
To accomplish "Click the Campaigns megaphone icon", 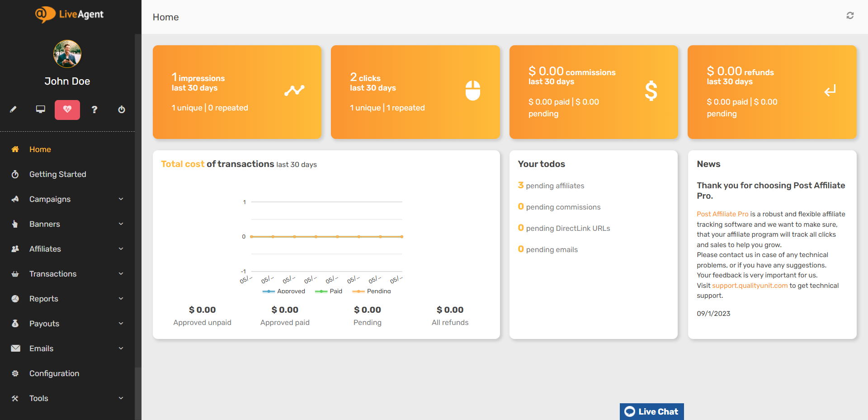I will pyautogui.click(x=15, y=199).
